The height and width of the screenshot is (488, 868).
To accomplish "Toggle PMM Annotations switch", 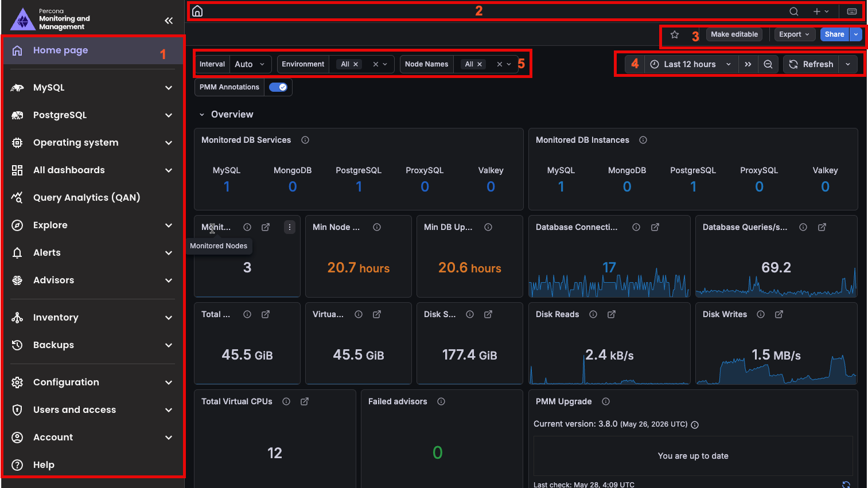I will [x=278, y=87].
